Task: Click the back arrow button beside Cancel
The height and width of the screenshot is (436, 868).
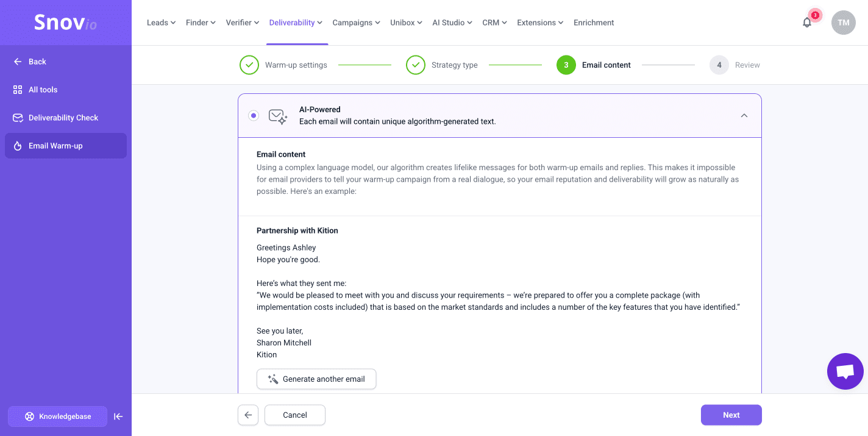Action: pos(248,415)
